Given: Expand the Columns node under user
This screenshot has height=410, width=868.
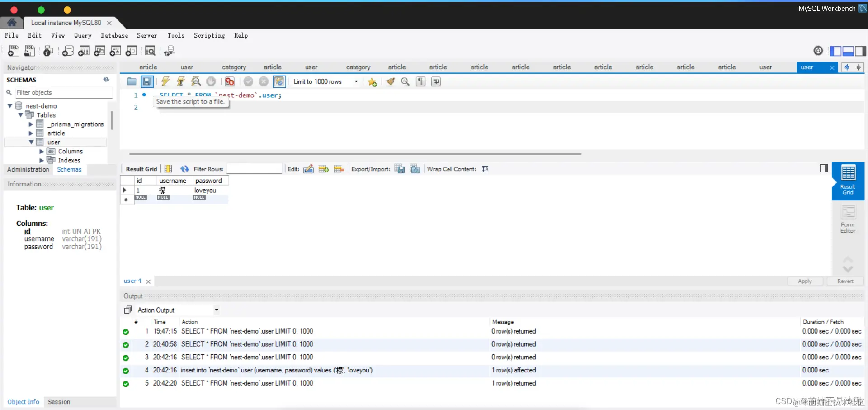Looking at the screenshot, I should [x=42, y=151].
